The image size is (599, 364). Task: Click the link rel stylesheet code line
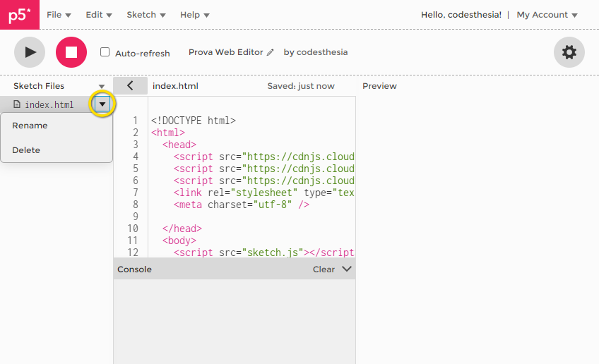point(263,193)
